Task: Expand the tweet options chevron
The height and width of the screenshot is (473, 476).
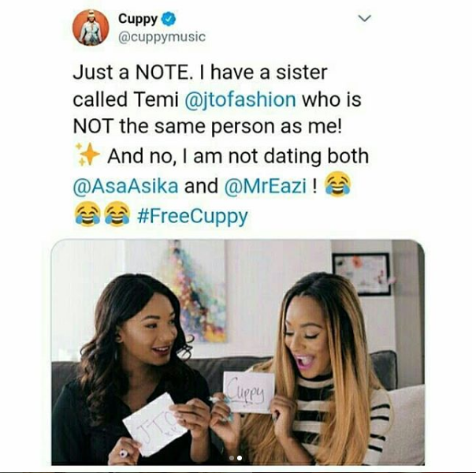Action: pyautogui.click(x=364, y=18)
